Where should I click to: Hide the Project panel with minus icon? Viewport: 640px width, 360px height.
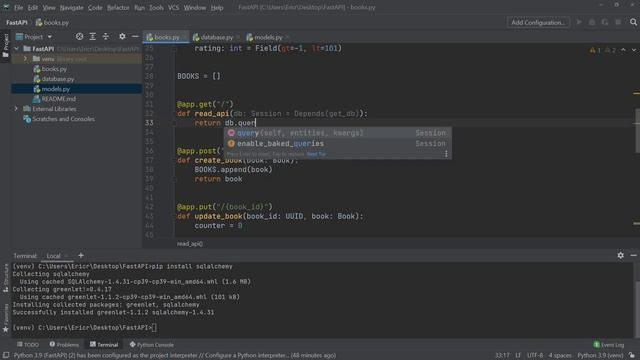point(135,37)
